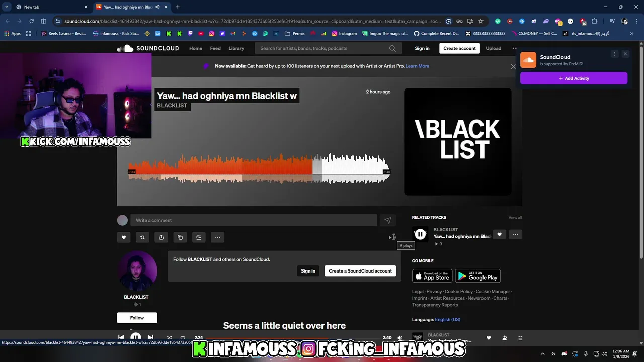Seek in the bottom player progress bar
The image size is (644, 362).
coord(292,338)
